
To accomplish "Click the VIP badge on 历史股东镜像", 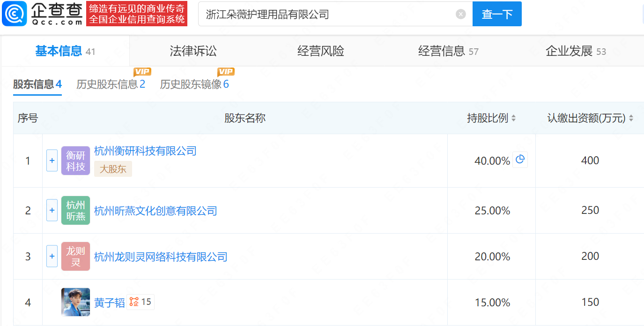I will (x=226, y=72).
